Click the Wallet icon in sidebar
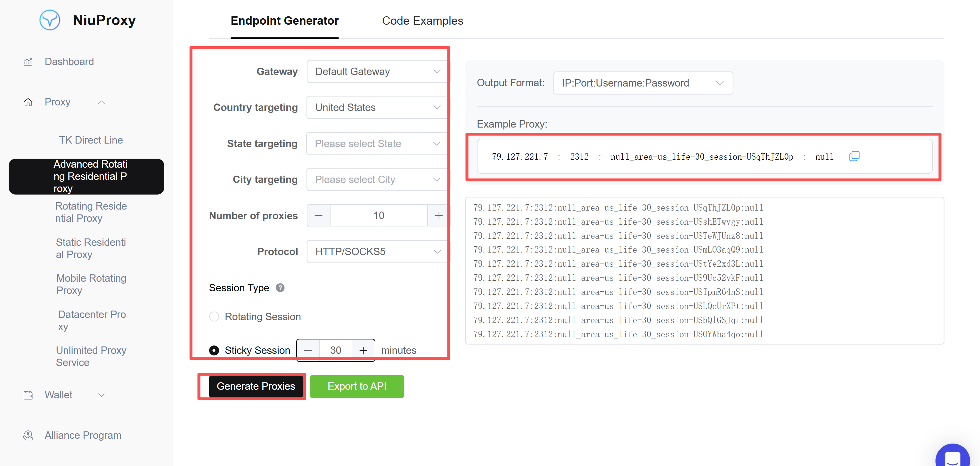 tap(28, 395)
